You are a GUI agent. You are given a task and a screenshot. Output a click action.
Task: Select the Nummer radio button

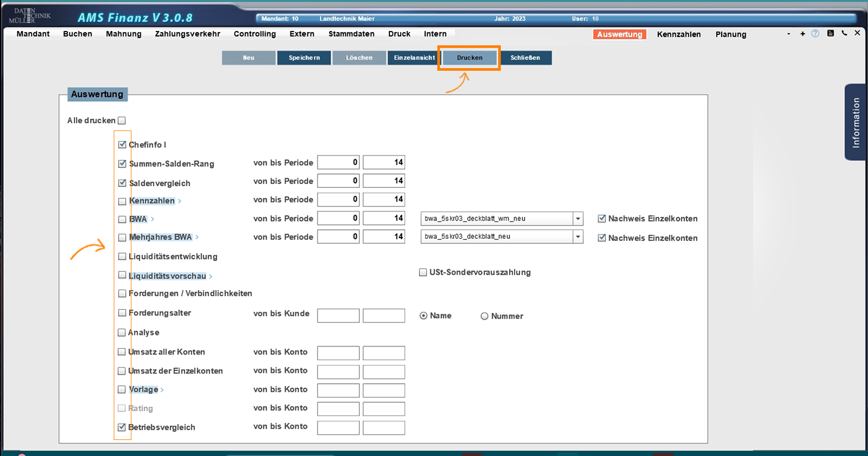click(484, 316)
